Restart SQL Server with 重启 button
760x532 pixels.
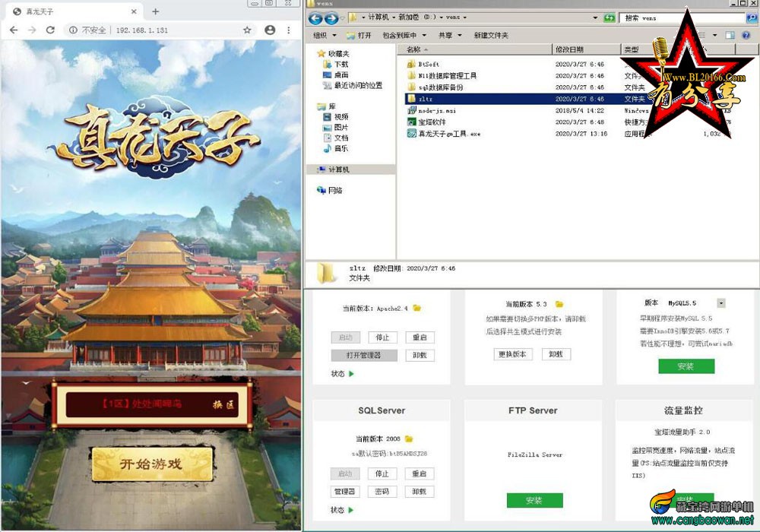(x=420, y=473)
